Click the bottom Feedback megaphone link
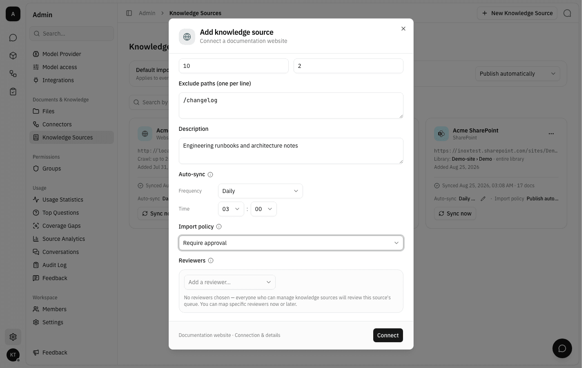Viewport: 588px width, 368px height. [x=72, y=352]
